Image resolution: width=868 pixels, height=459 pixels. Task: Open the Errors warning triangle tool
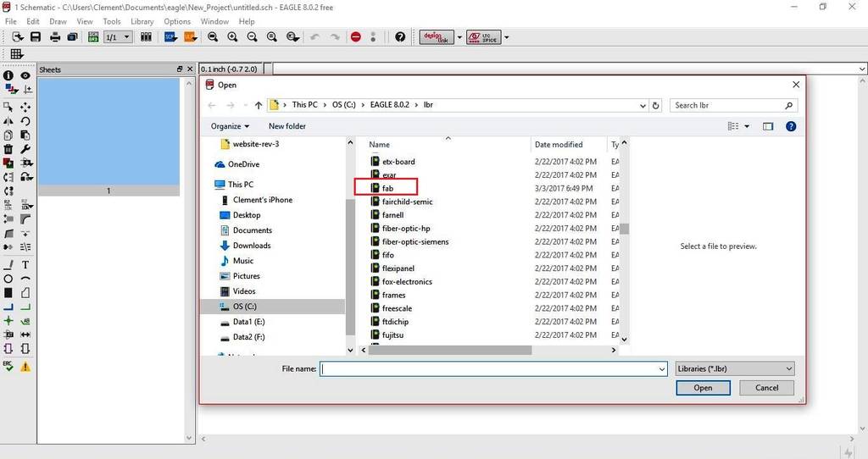coord(25,366)
